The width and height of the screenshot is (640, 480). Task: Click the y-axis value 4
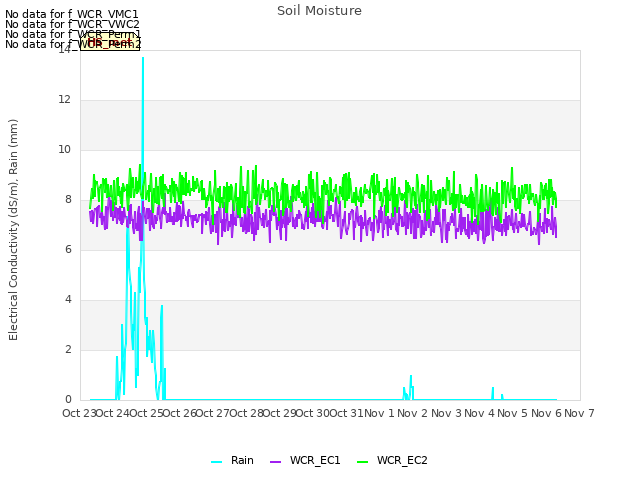pyautogui.click(x=68, y=300)
